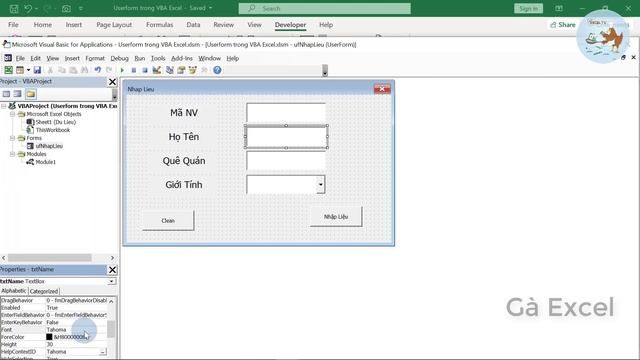Click the View Microsoft Excel toolbar icon
640x360 pixels.
point(8,70)
